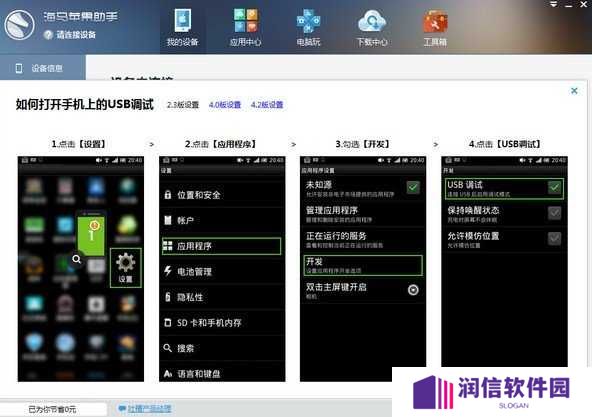
Task: Select the 应用程序 row in step 2
Action: (x=222, y=246)
